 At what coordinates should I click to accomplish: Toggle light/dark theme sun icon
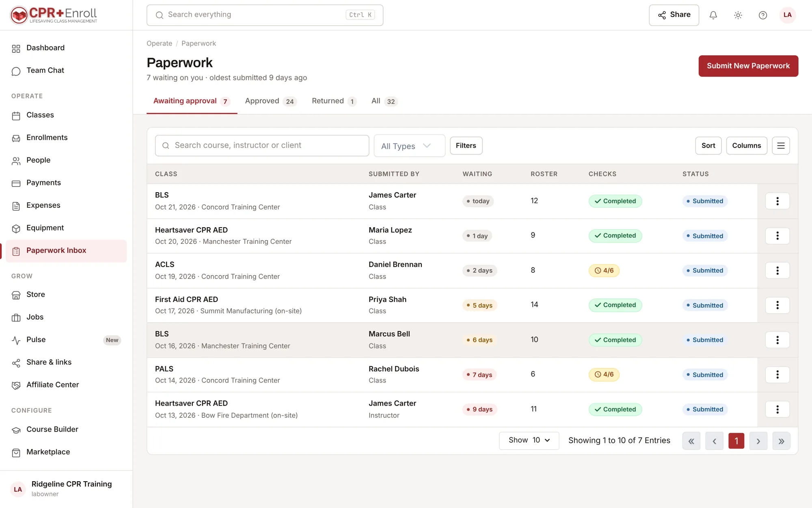738,15
